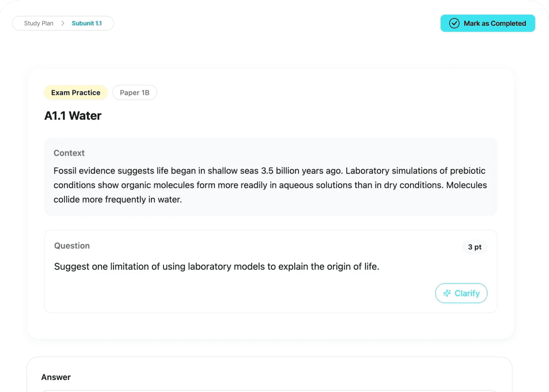Click the Answer section label
This screenshot has height=392, width=549.
pyautogui.click(x=56, y=377)
